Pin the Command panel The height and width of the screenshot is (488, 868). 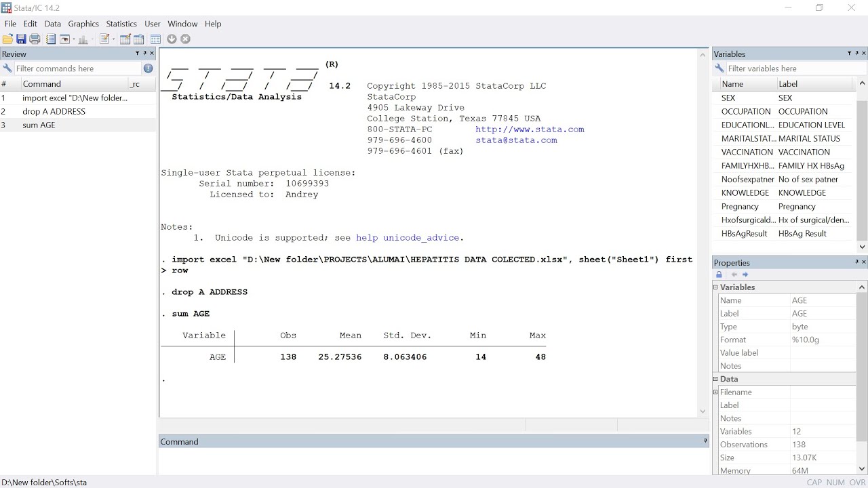point(705,441)
